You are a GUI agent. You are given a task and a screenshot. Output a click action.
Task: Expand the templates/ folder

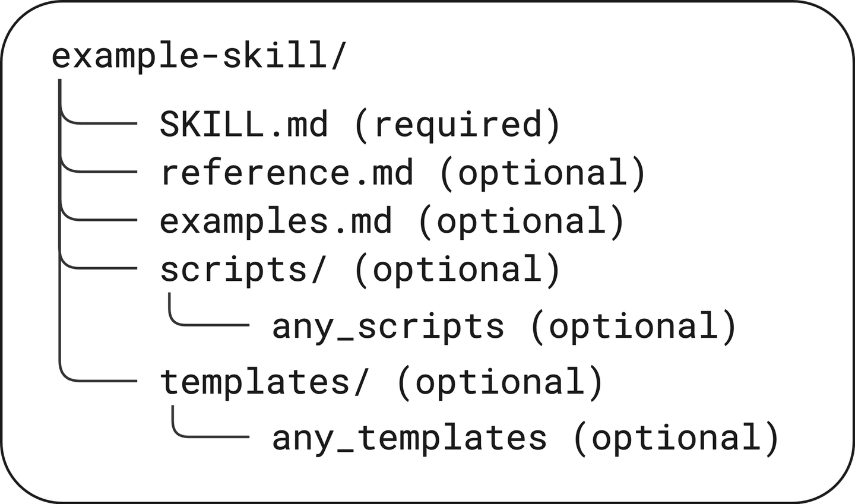(265, 381)
